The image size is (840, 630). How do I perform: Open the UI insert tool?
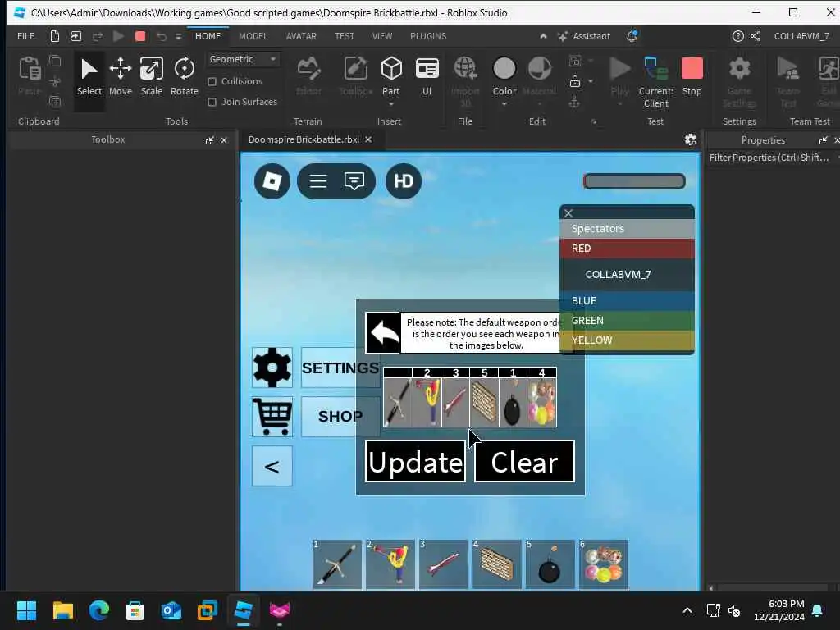coord(427,76)
